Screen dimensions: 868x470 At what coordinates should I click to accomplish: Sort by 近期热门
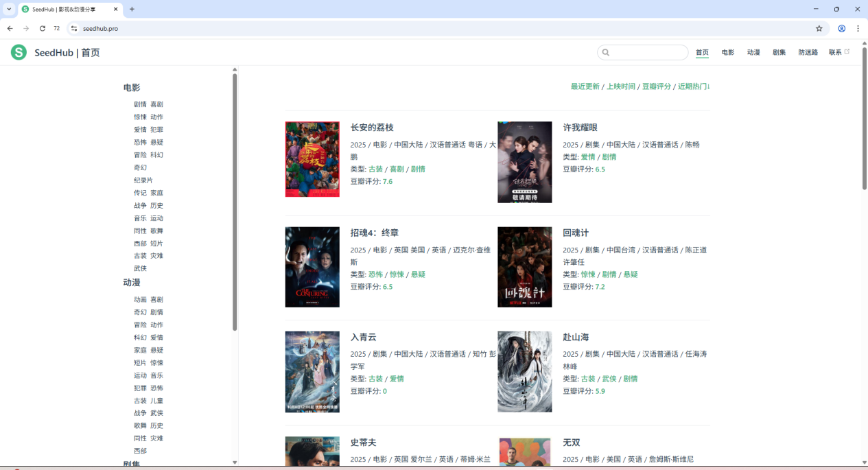[694, 86]
